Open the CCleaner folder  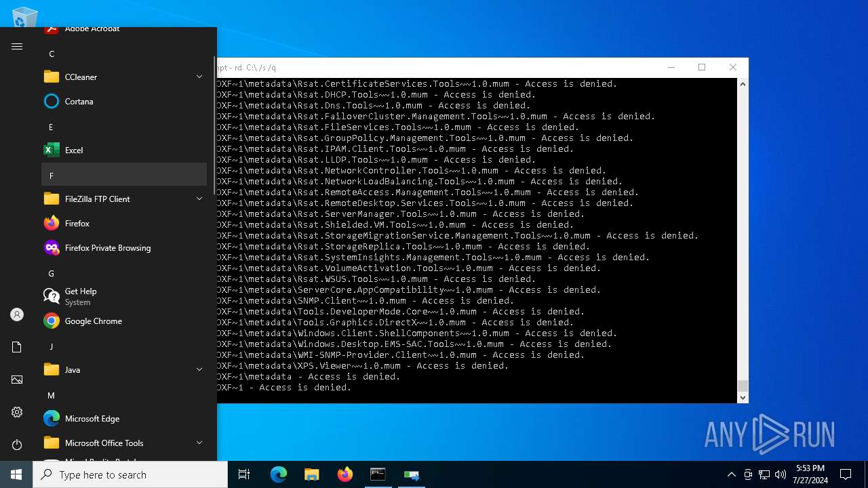click(124, 77)
